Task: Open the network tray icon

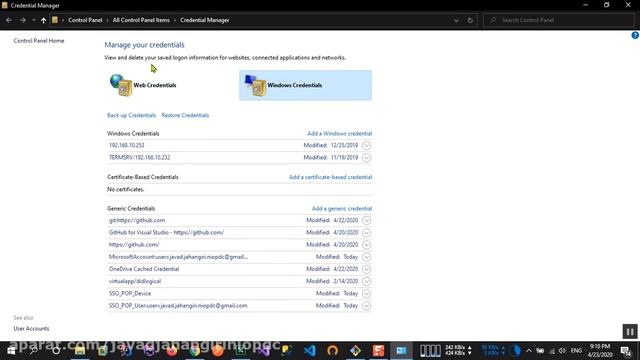Action: point(552,351)
